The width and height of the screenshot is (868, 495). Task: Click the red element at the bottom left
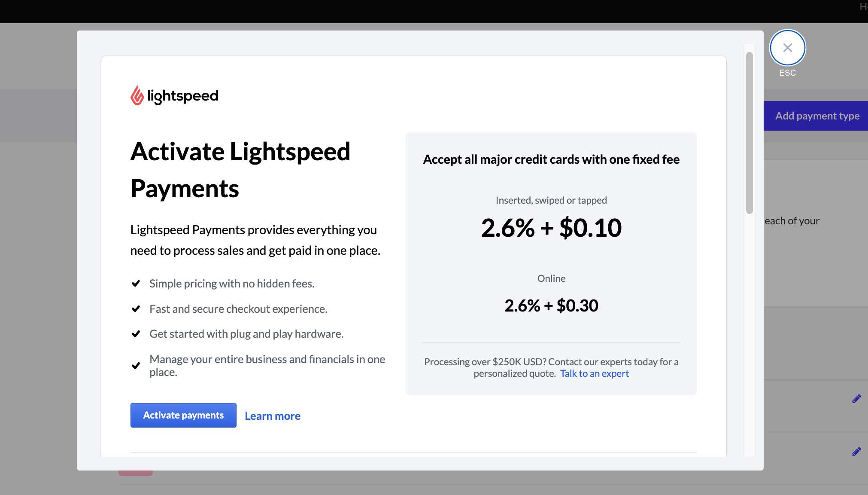[135, 472]
